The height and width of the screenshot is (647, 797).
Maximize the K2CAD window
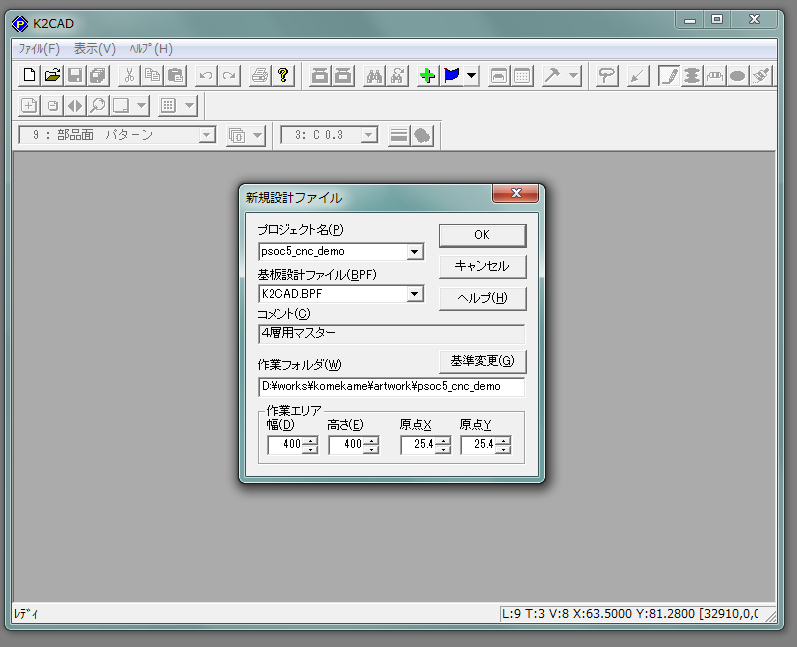(x=717, y=19)
